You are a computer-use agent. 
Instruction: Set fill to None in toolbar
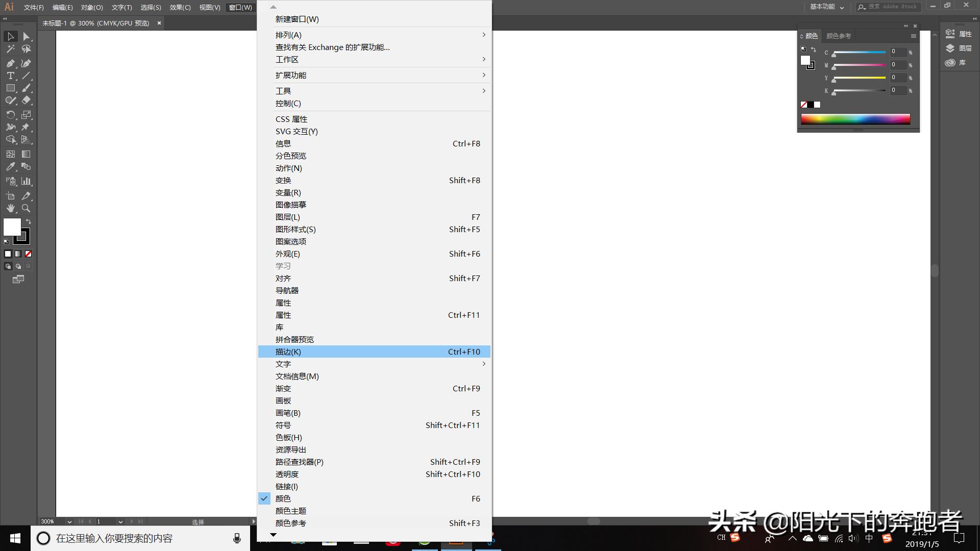(x=29, y=254)
